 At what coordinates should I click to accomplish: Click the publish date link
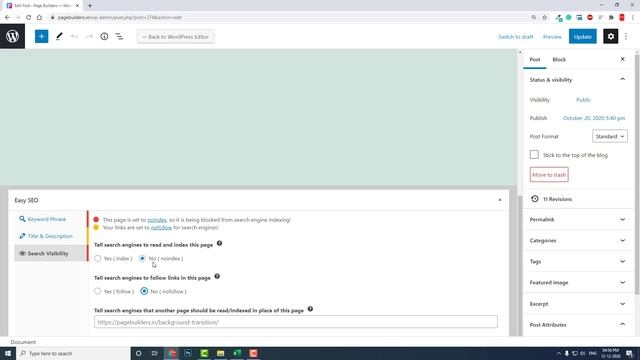point(594,118)
